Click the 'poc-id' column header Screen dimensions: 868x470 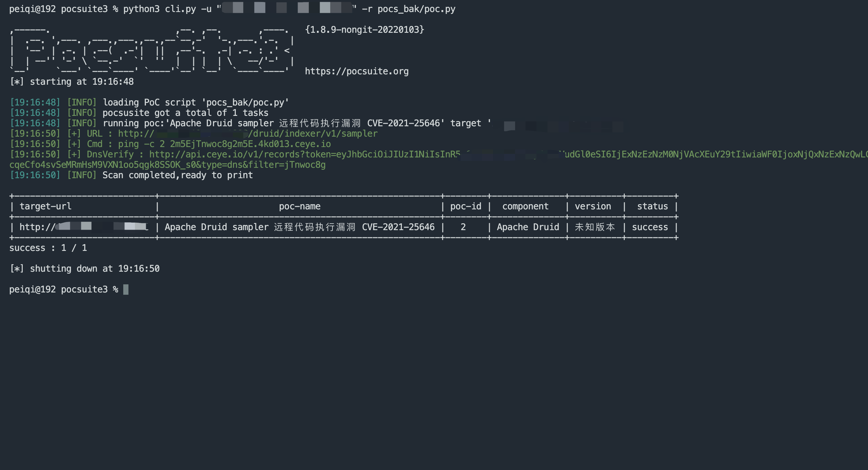pos(466,206)
